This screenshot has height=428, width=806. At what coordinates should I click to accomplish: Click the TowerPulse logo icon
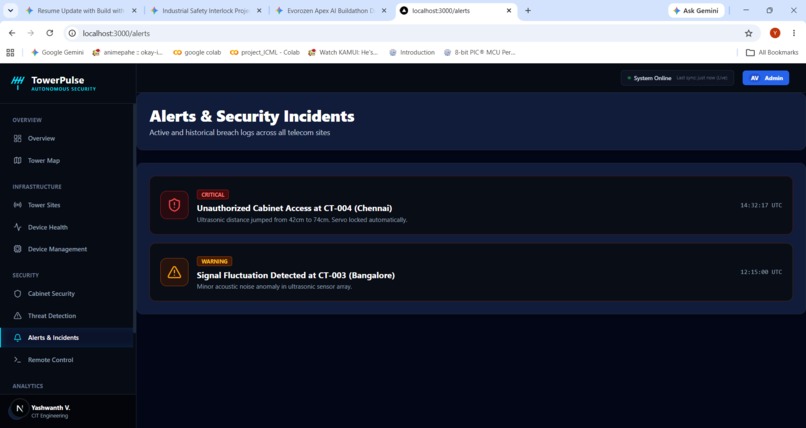click(x=17, y=82)
